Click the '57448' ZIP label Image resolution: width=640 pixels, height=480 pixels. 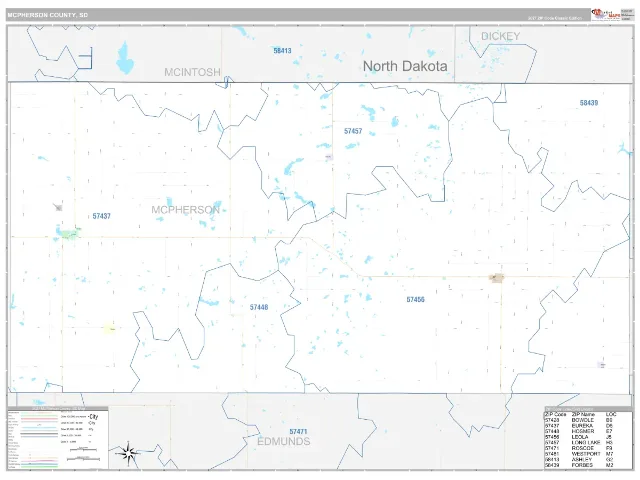pos(259,307)
